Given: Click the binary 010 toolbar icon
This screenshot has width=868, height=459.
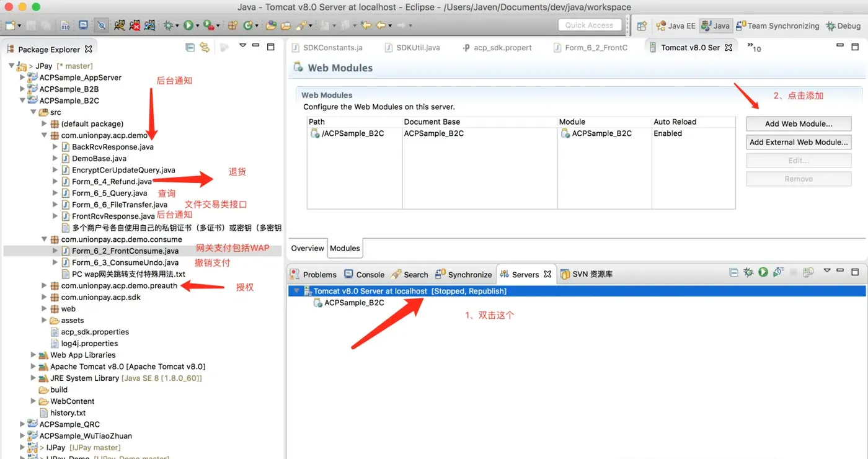Looking at the screenshot, I should (66, 25).
